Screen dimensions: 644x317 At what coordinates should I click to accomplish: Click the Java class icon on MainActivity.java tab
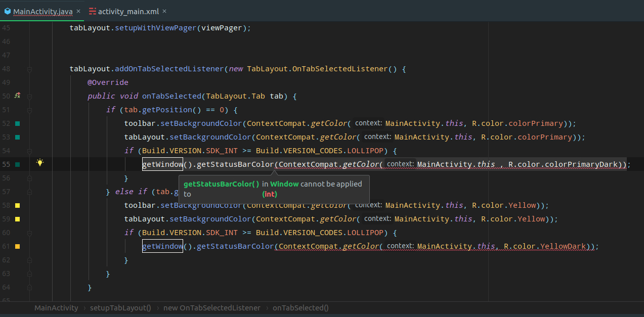(8, 11)
